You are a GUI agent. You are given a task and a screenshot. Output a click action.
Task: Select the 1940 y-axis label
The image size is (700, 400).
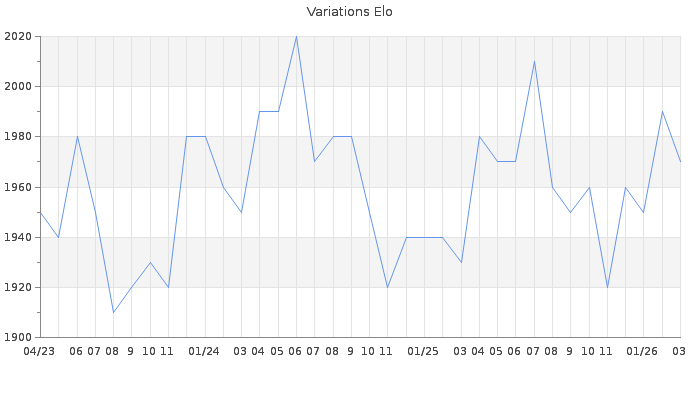[x=18, y=237]
